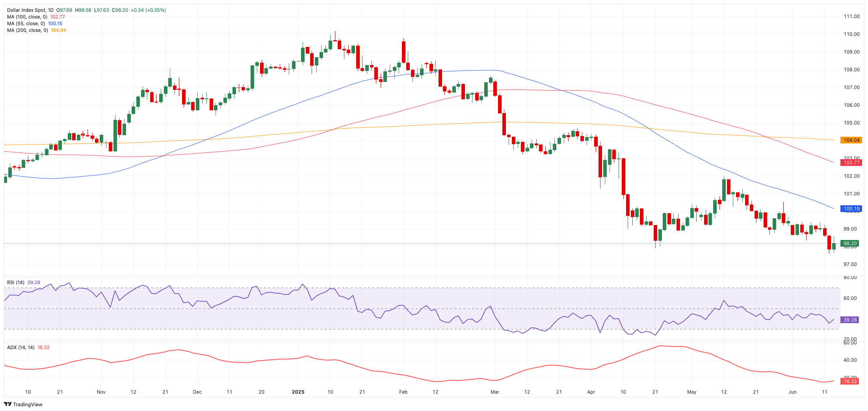Open the RSI (14) indicator legend
The image size is (868, 411).
[x=16, y=283]
